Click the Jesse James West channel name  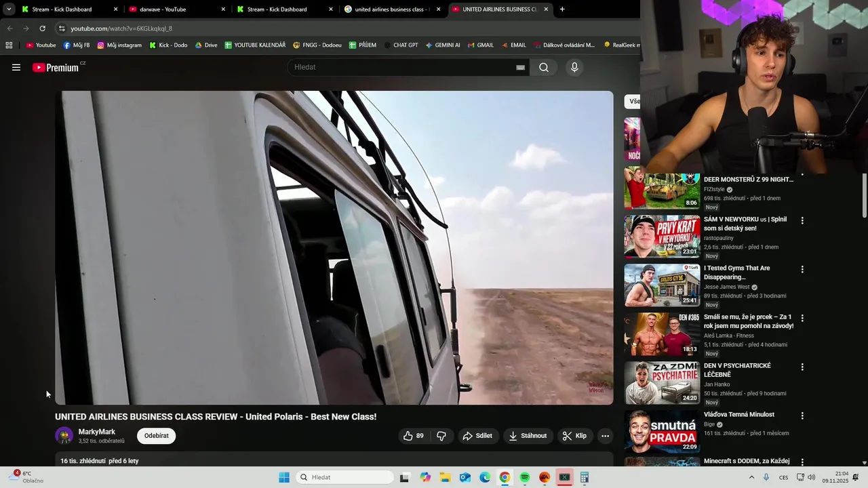[727, 287]
